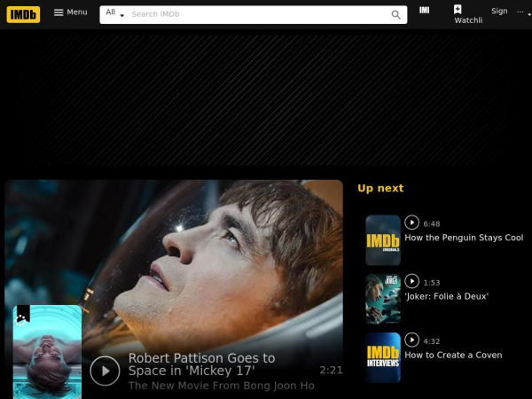The width and height of the screenshot is (532, 399).
Task: Focus the Search IMDb input field
Action: tap(258, 14)
